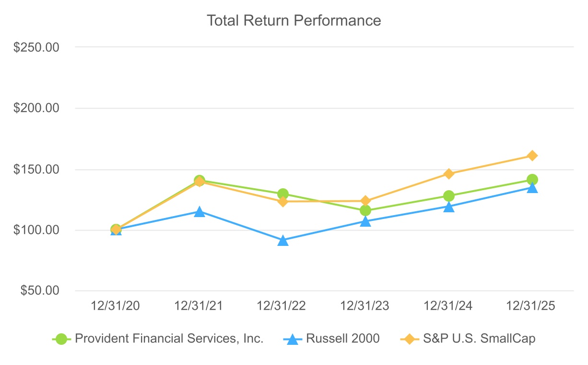Click the 12/31/20 x-axis date label

pyautogui.click(x=115, y=306)
